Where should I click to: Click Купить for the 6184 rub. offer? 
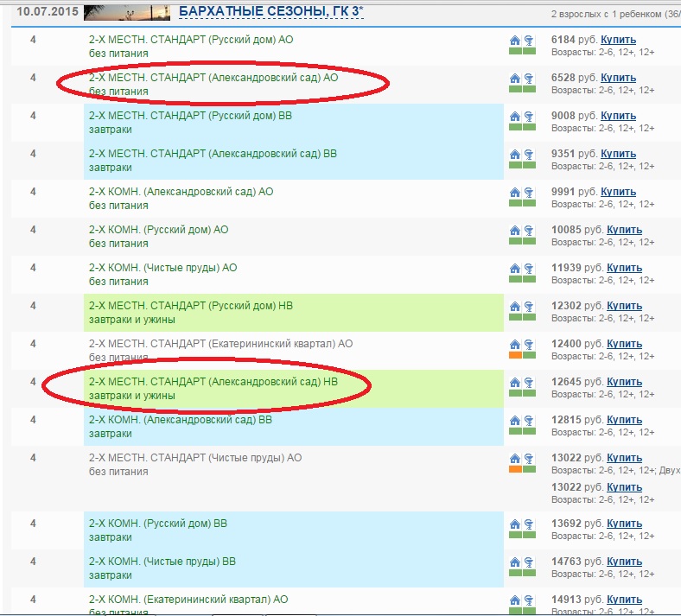618,40
